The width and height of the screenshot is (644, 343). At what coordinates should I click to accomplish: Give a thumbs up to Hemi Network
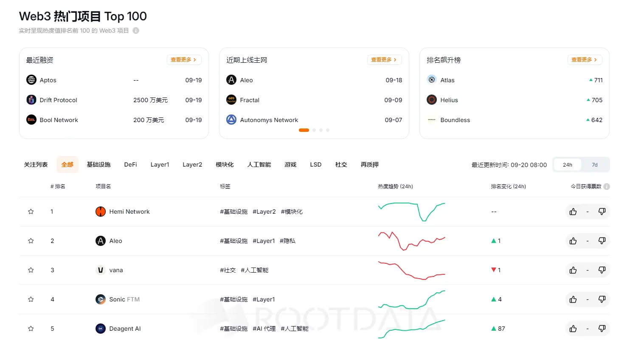[573, 211]
